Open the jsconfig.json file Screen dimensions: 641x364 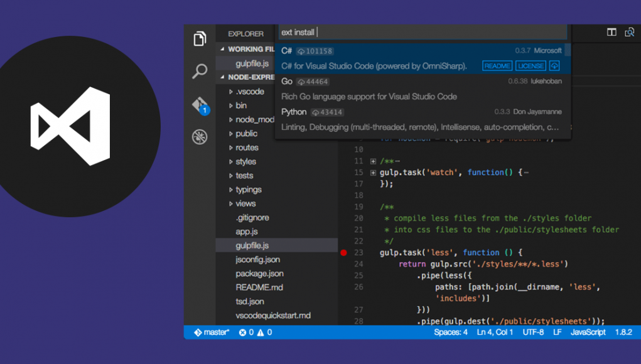click(257, 259)
